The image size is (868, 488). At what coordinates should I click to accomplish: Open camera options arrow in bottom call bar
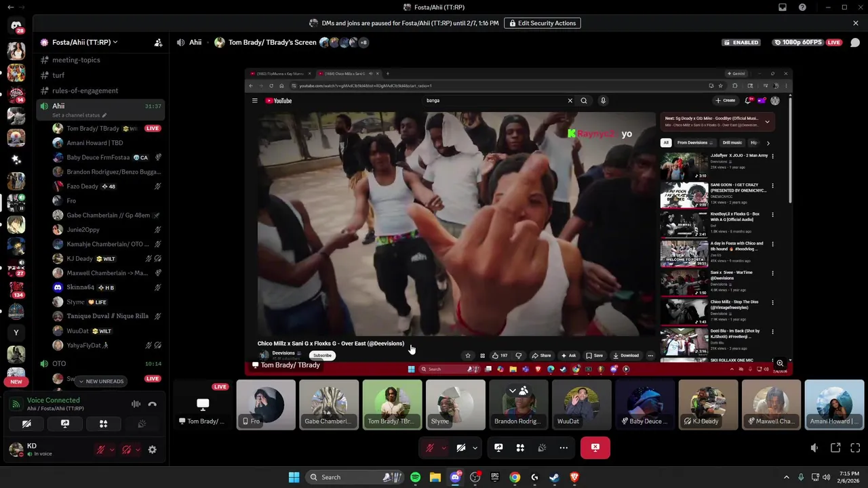[475, 447]
